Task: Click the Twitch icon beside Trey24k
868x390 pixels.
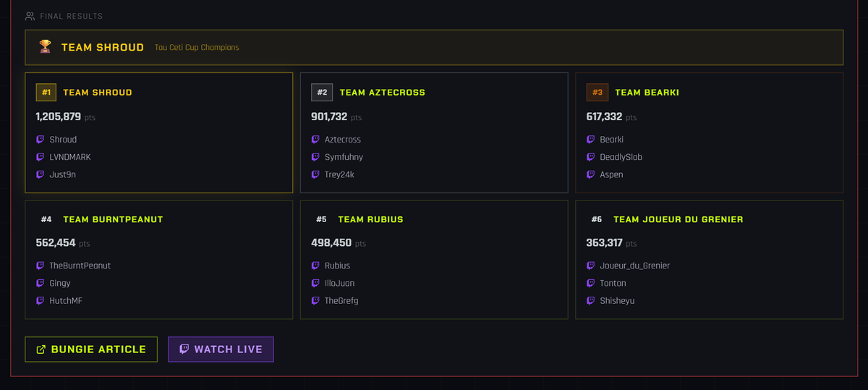Action: click(315, 174)
